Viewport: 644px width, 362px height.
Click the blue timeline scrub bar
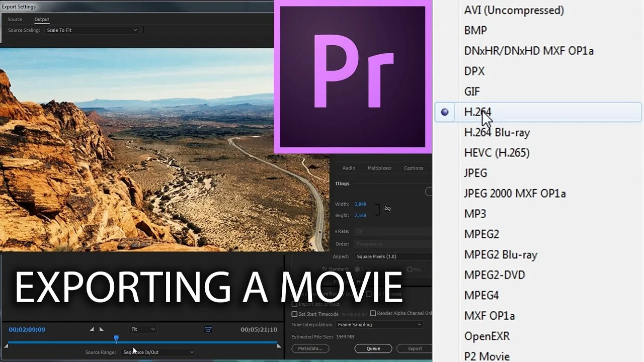143,343
